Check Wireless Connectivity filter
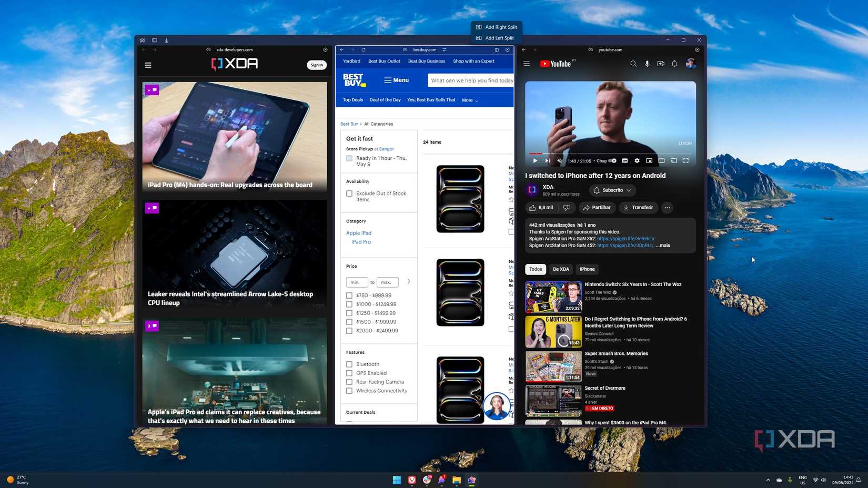 349,391
